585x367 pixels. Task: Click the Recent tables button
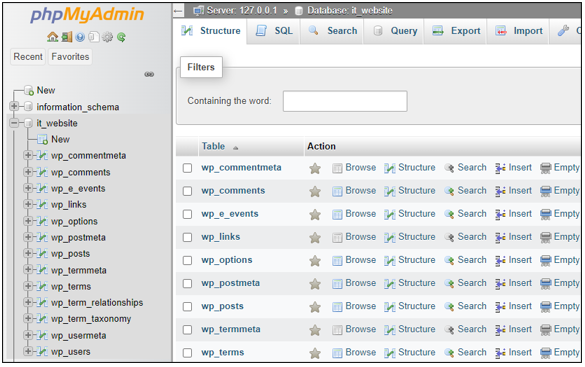coord(28,57)
